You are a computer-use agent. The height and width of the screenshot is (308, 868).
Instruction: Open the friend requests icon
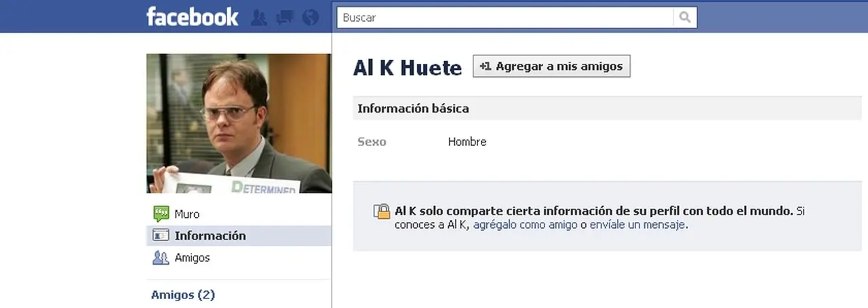pos(258,18)
